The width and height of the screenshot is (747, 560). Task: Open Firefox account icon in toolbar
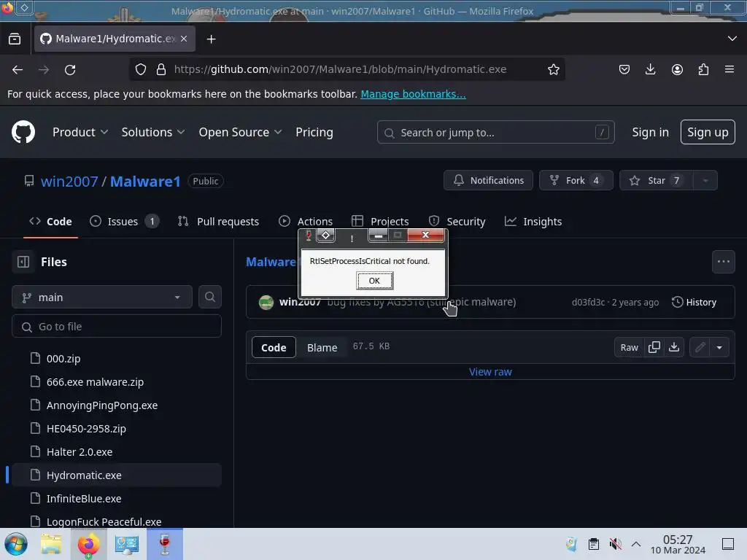[x=677, y=69]
